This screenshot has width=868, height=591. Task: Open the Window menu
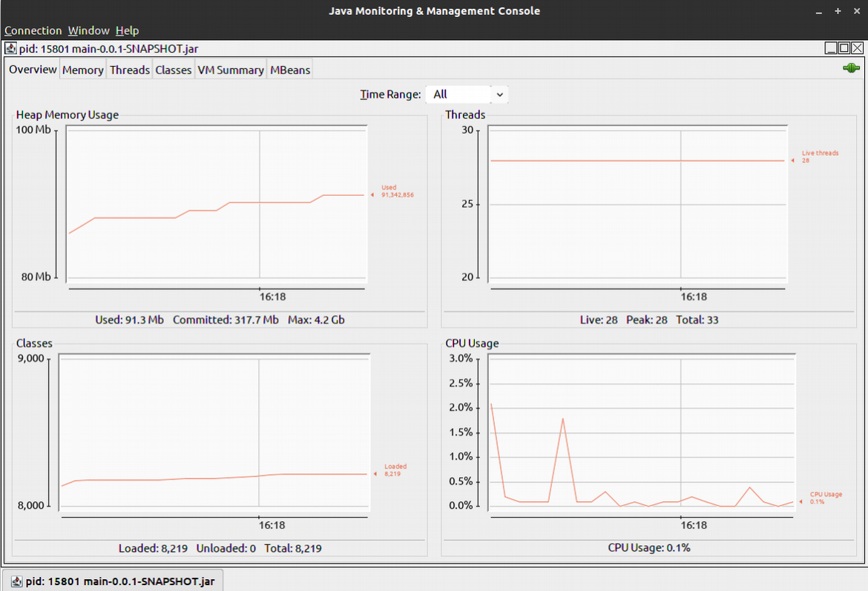coord(88,30)
